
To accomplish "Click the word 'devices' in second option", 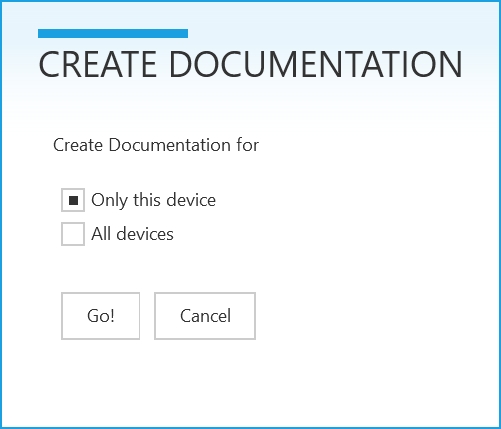I will (x=145, y=234).
